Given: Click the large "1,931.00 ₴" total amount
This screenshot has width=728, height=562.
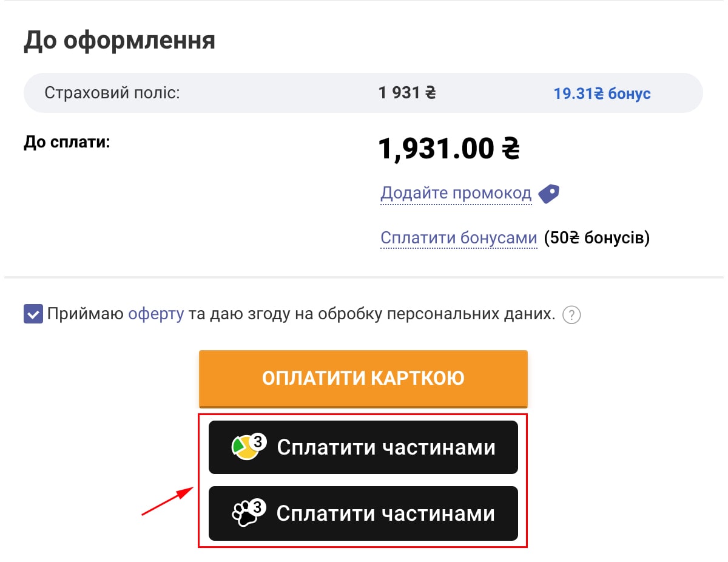Looking at the screenshot, I should tap(449, 148).
